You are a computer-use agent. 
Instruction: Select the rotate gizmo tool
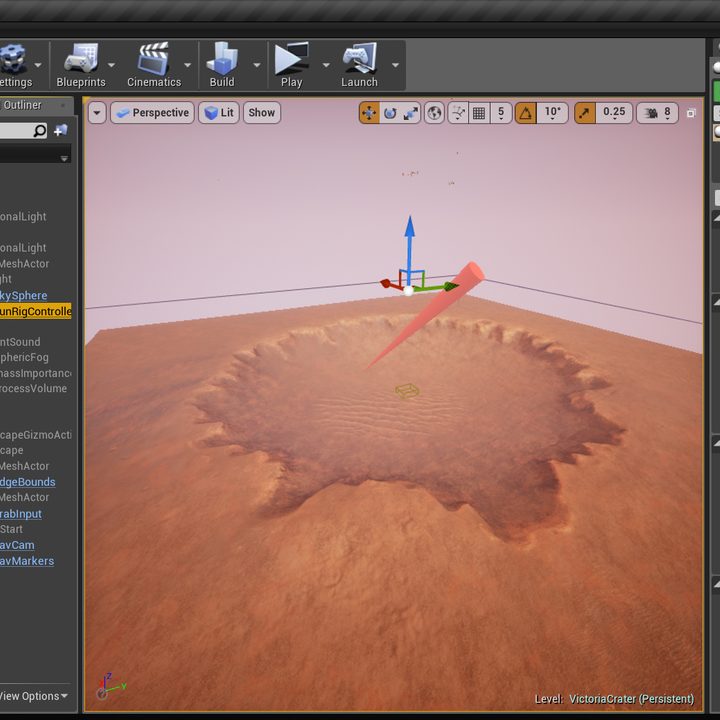[x=390, y=112]
